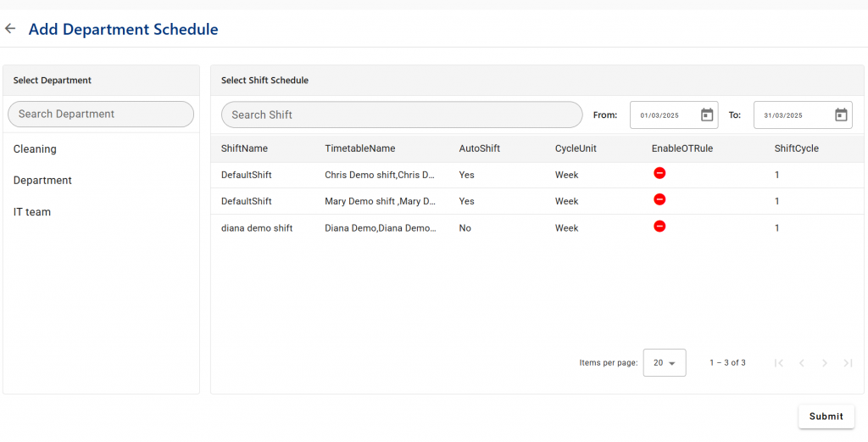The image size is (868, 442).
Task: Open the To date calendar picker
Action: tap(841, 115)
